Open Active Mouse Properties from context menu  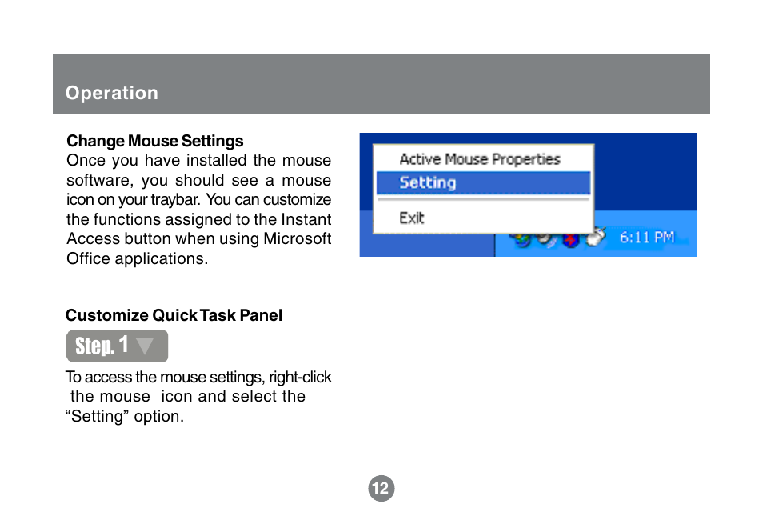pyautogui.click(x=479, y=159)
